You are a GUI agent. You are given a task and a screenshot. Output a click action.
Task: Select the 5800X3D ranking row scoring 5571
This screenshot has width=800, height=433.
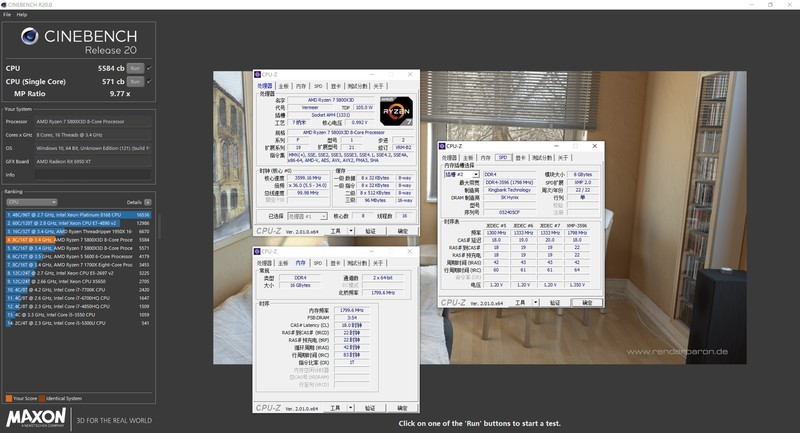click(79, 248)
